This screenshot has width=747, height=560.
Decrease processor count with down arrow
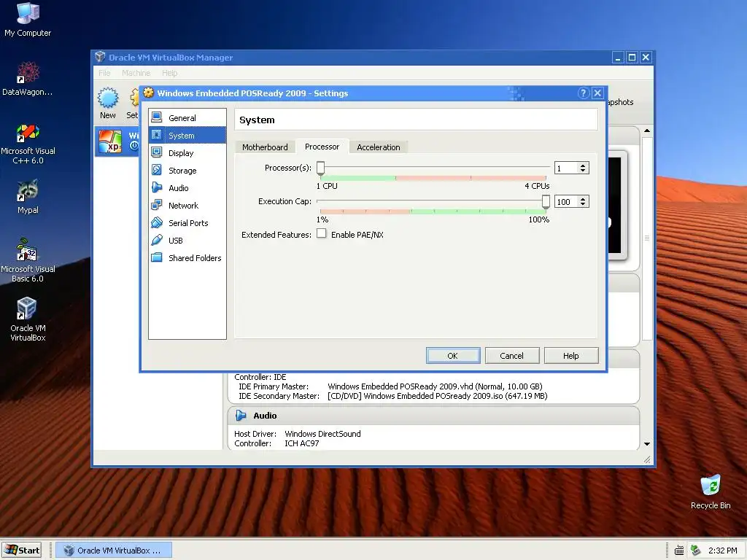coord(583,171)
